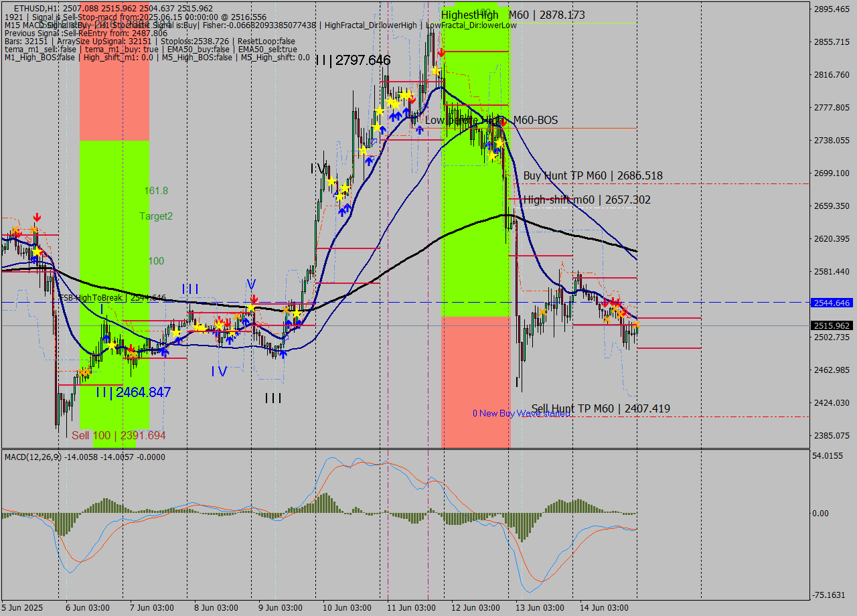The image size is (857, 616).
Task: Toggle the green buy zone under 12 Jun candles
Action: (x=475, y=201)
